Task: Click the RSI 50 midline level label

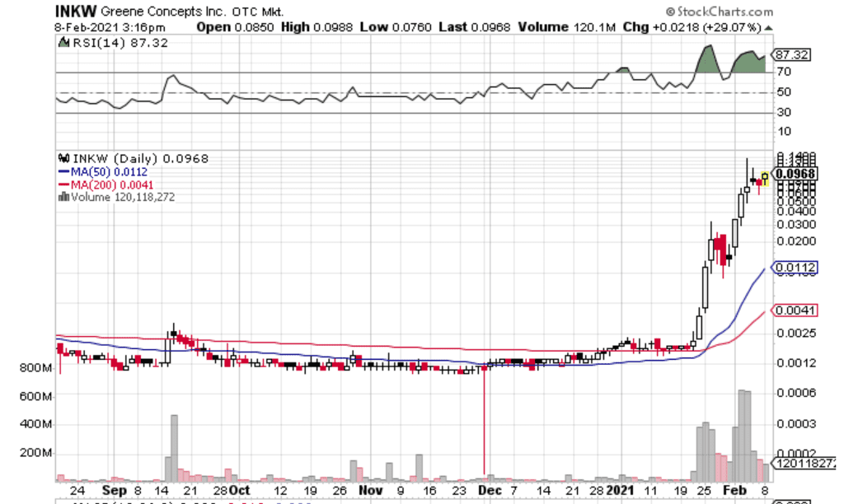Action: 784,92
